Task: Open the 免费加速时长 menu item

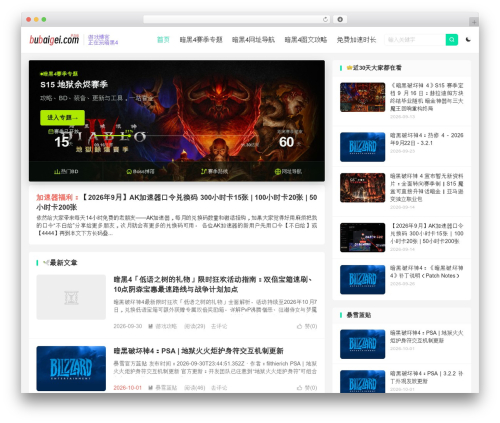Action: tap(356, 40)
